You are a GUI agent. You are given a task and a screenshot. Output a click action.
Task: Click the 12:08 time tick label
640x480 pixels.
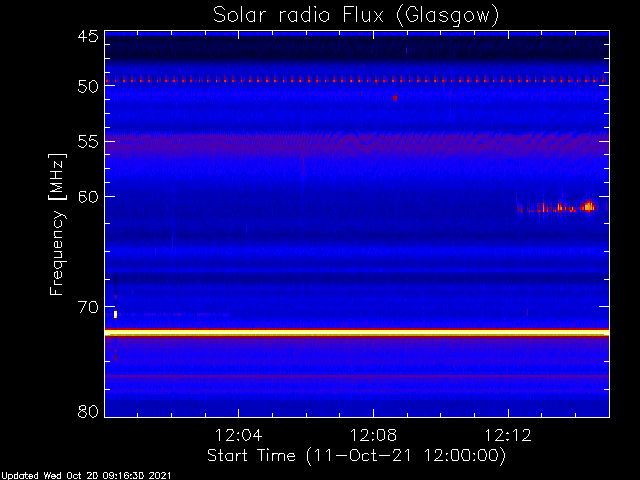click(373, 435)
